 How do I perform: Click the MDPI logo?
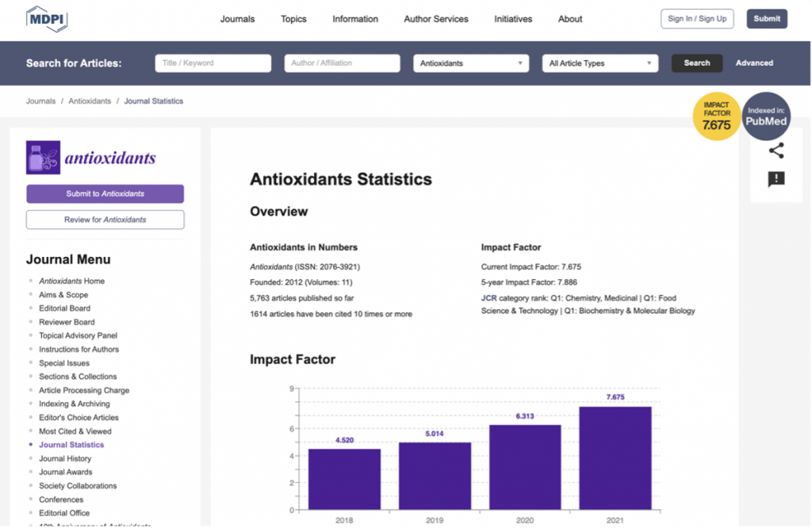click(47, 19)
